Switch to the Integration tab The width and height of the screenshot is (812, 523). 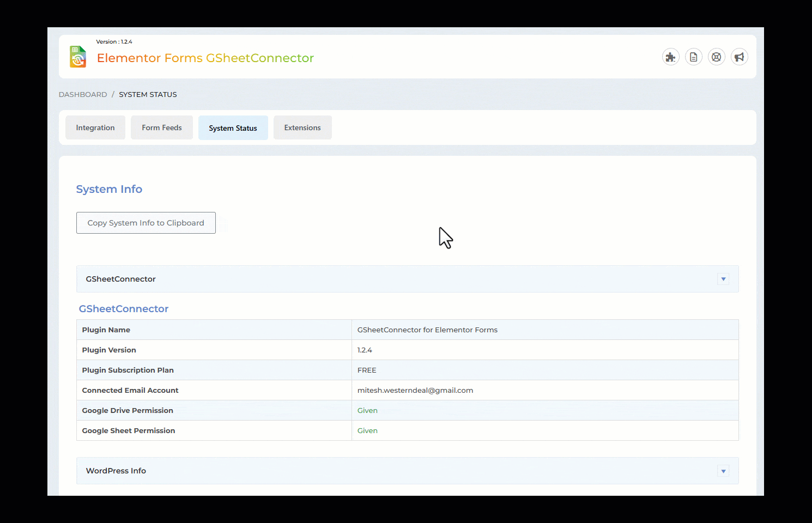tap(95, 127)
